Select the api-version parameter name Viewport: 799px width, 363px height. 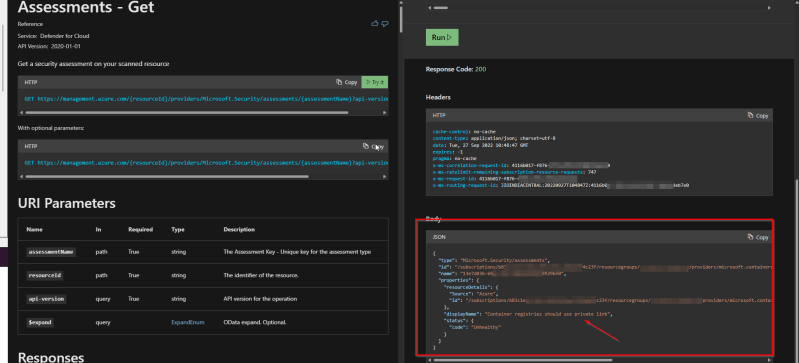[47, 299]
